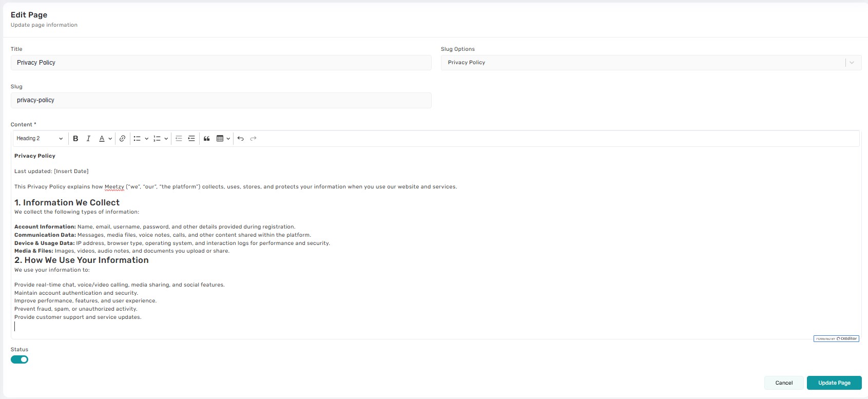This screenshot has width=868, height=399.
Task: Focus the Title input field
Action: click(221, 63)
